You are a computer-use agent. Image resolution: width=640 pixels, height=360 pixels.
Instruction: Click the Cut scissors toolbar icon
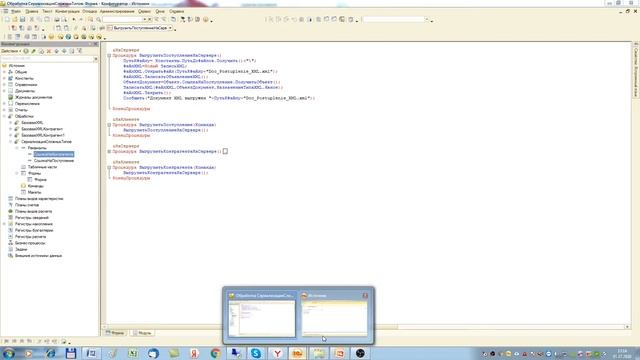(31, 19)
